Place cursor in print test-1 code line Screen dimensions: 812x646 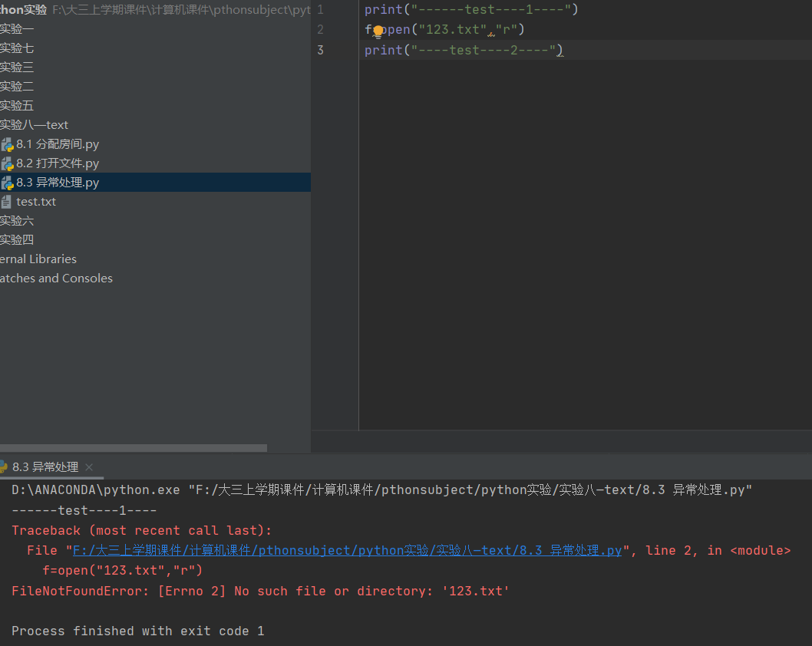(x=471, y=9)
